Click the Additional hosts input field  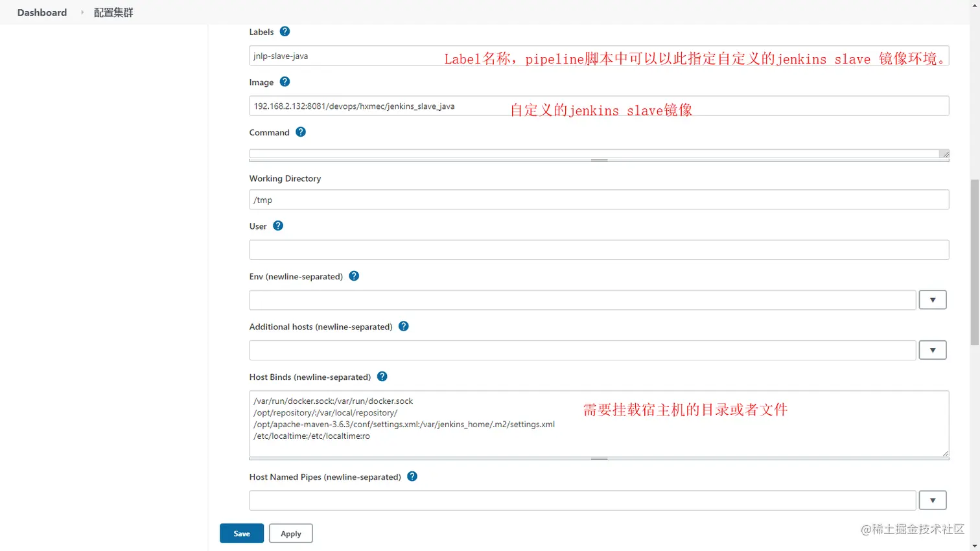coord(583,350)
